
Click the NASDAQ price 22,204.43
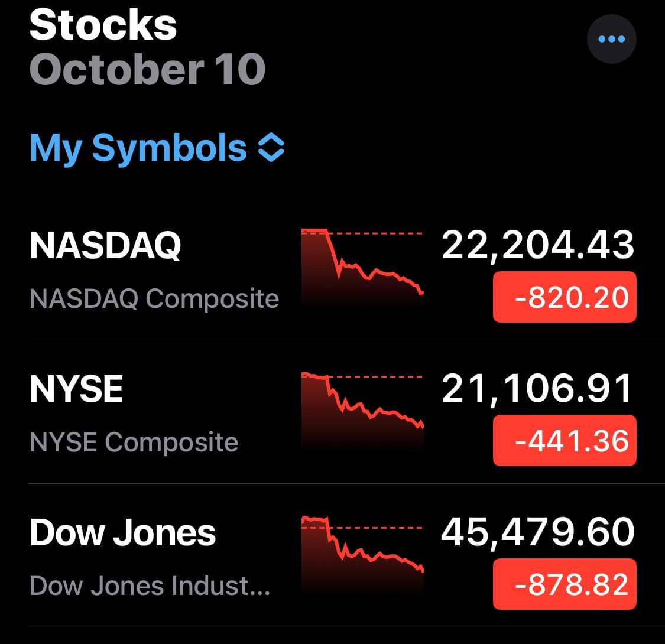click(537, 245)
